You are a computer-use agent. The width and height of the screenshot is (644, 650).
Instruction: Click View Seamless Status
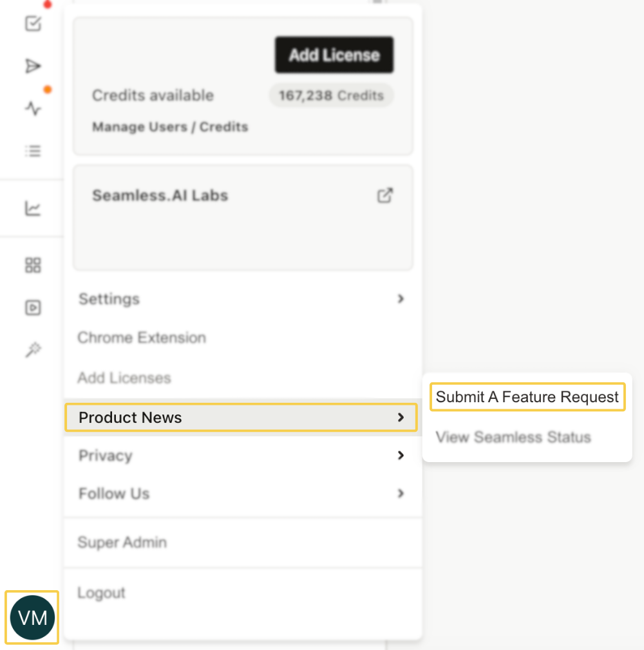pyautogui.click(x=513, y=437)
